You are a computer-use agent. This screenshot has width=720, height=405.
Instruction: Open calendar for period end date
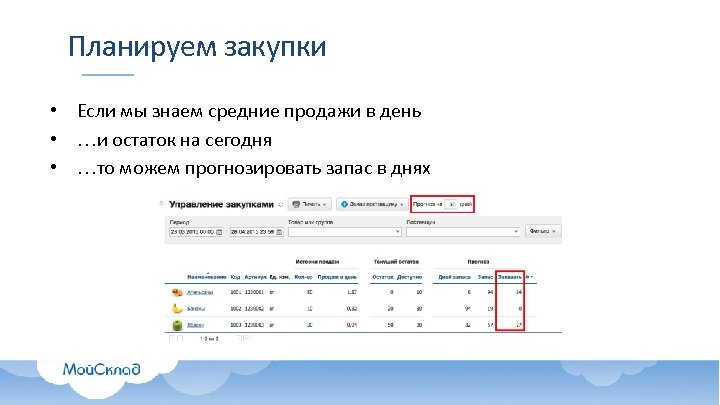[x=279, y=232]
